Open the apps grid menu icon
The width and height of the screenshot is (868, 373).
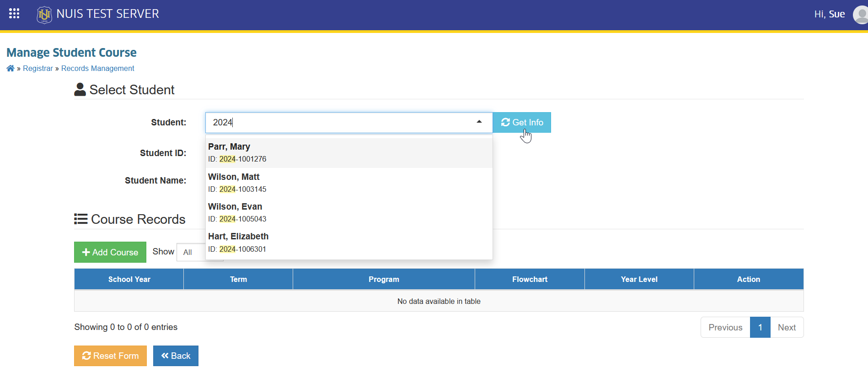click(14, 14)
